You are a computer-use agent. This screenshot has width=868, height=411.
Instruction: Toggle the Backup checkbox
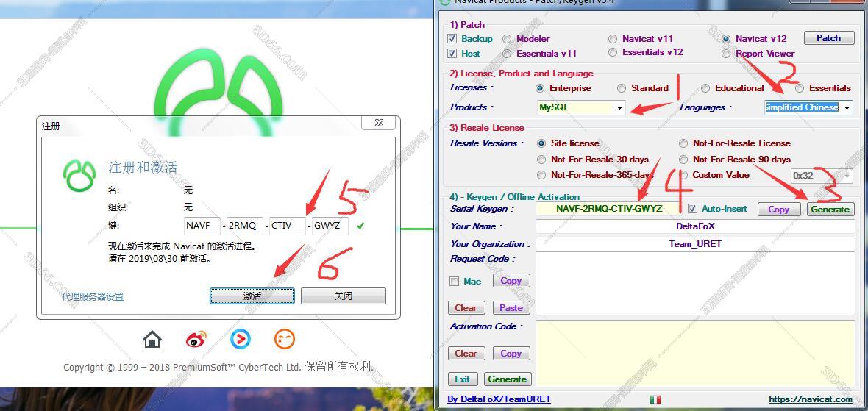click(x=452, y=39)
